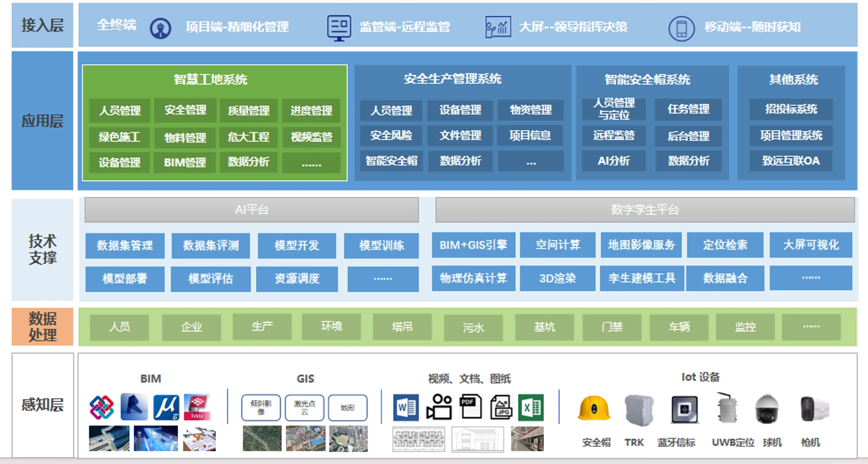Open the satellite image thumbnail under 倾斜影像
The image size is (868, 464).
[262, 438]
